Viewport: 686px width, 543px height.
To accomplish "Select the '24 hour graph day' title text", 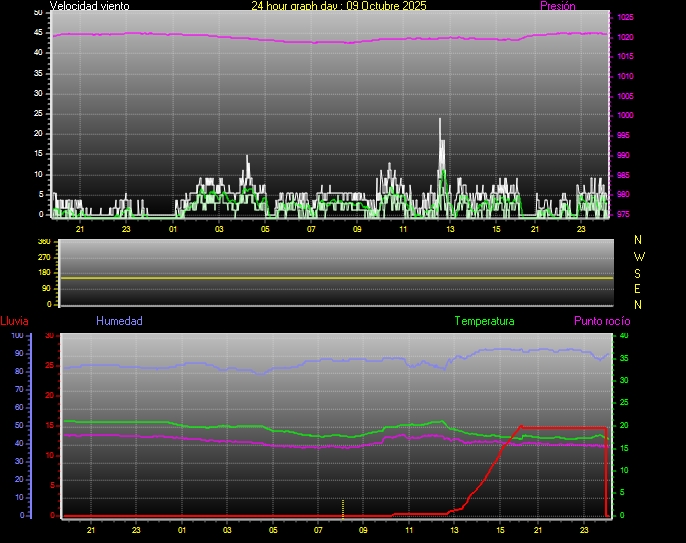I will (x=338, y=6).
